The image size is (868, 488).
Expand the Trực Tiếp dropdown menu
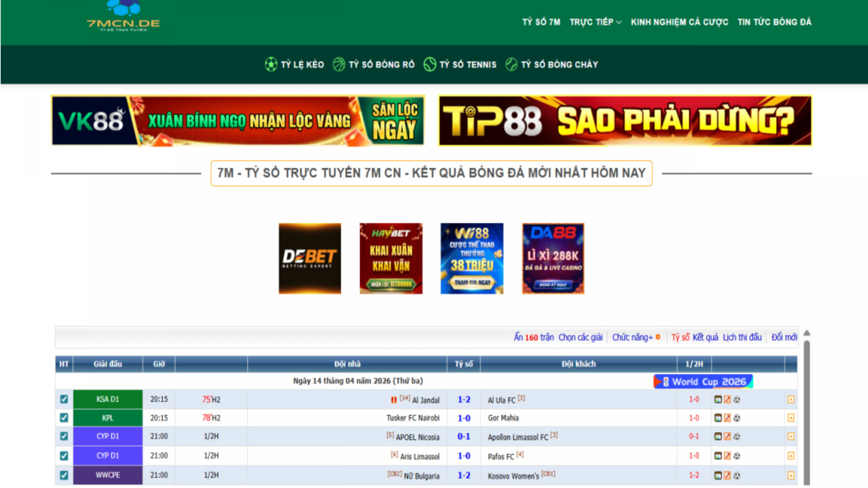point(595,22)
